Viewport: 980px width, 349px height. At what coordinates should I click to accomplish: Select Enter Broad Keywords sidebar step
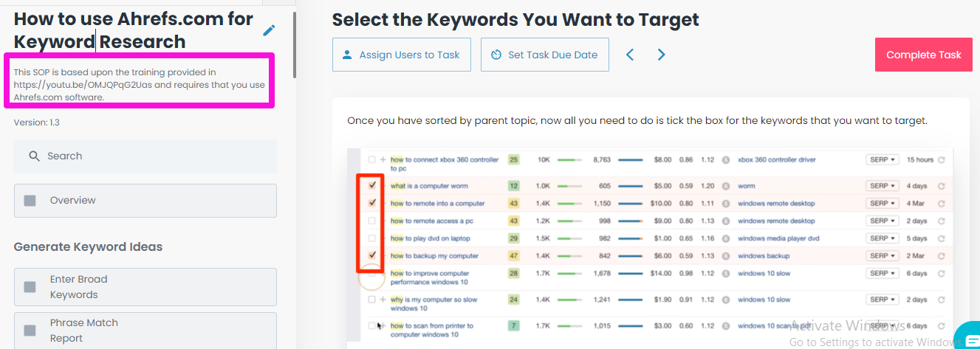tap(145, 287)
